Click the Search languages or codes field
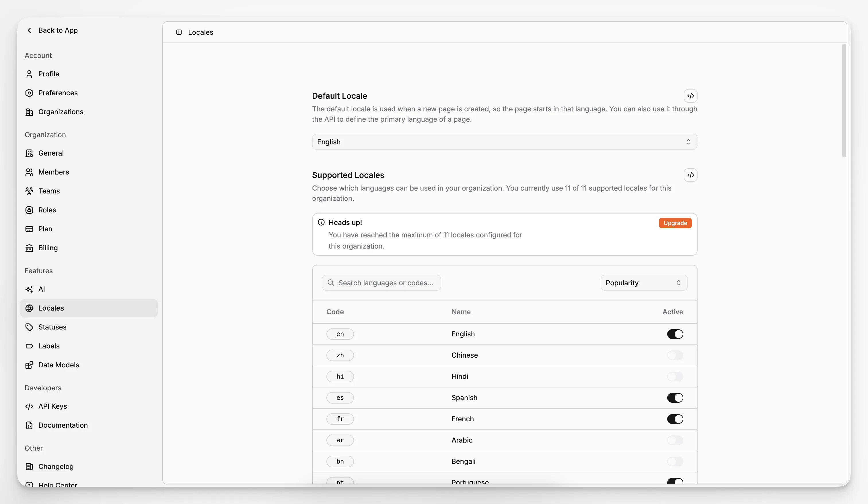The width and height of the screenshot is (868, 504). click(x=381, y=283)
